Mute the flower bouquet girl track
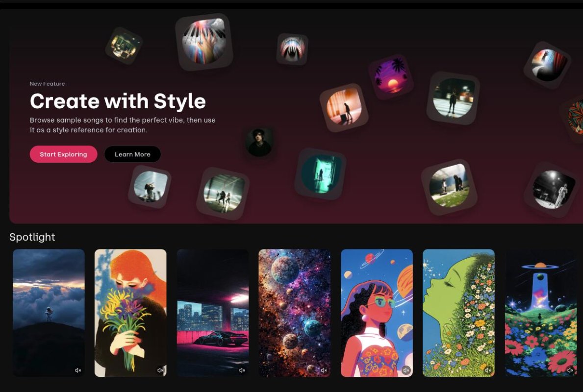Image resolution: width=583 pixels, height=392 pixels. click(160, 370)
